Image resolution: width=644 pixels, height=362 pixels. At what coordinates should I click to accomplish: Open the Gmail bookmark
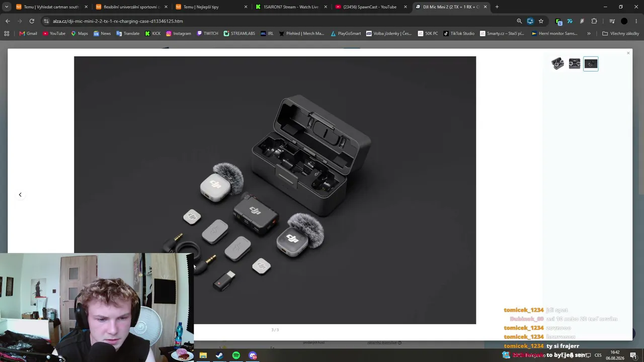tap(28, 34)
